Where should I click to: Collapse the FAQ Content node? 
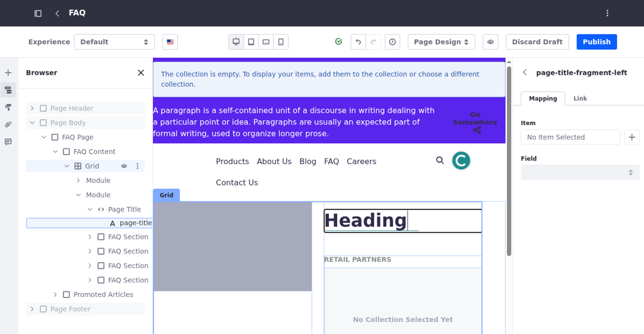[55, 152]
